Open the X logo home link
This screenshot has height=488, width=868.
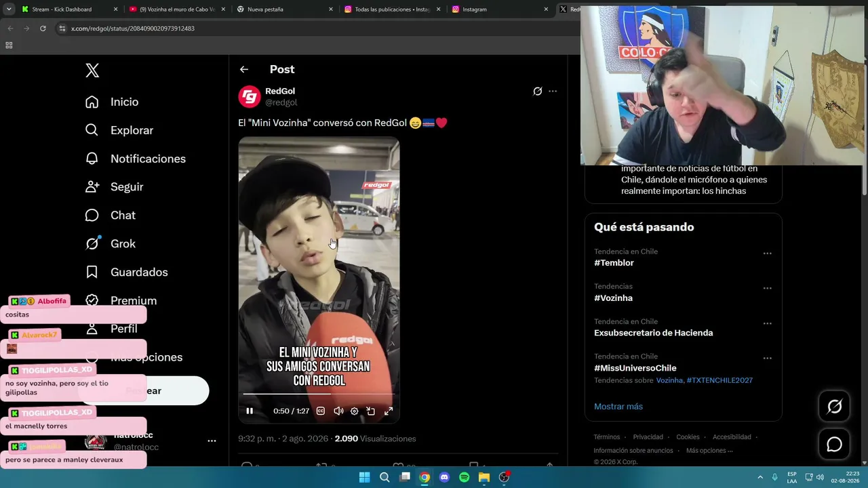(92, 70)
